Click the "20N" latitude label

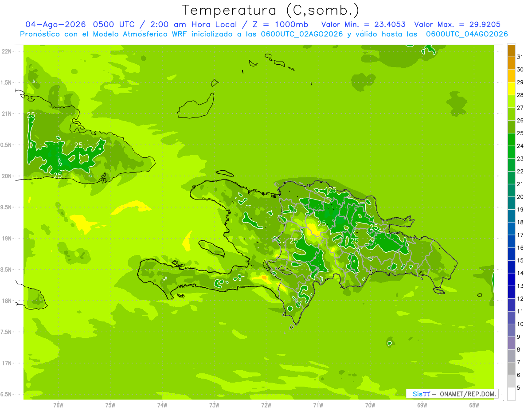(6, 176)
